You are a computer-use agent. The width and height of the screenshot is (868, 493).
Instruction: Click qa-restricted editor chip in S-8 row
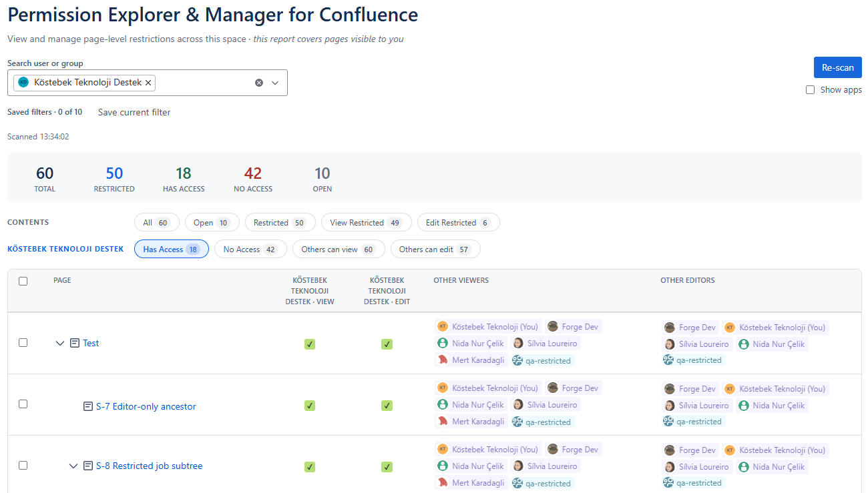click(694, 482)
